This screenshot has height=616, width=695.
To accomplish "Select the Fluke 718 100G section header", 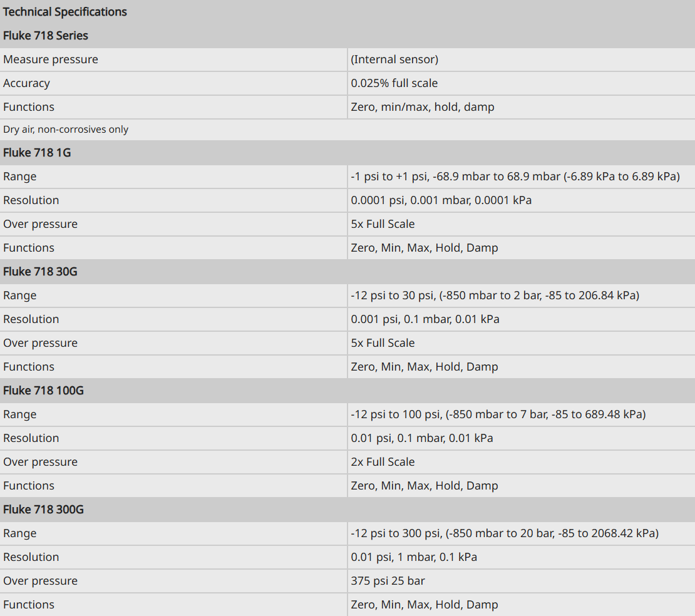I will (x=347, y=391).
